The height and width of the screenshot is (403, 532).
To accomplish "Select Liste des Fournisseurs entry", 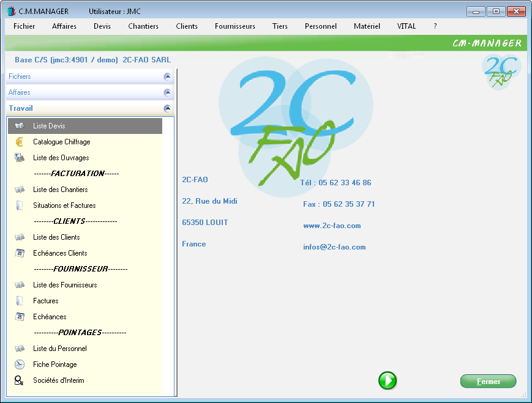I will point(85,285).
